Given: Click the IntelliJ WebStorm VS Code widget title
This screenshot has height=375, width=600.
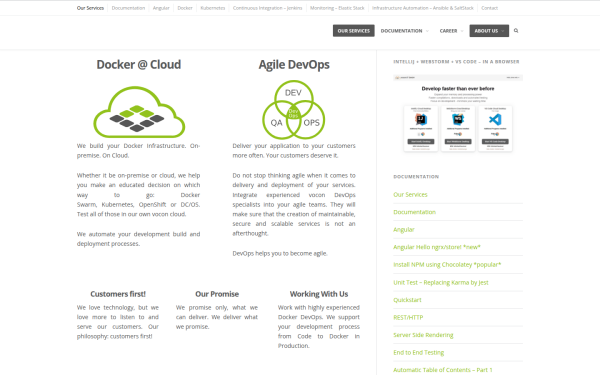Looking at the screenshot, I should [456, 62].
